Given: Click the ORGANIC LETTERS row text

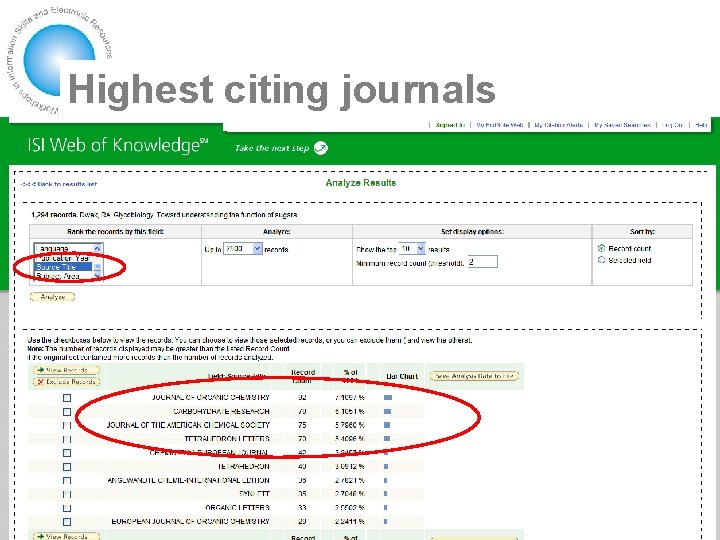Looking at the screenshot, I should 237,507.
